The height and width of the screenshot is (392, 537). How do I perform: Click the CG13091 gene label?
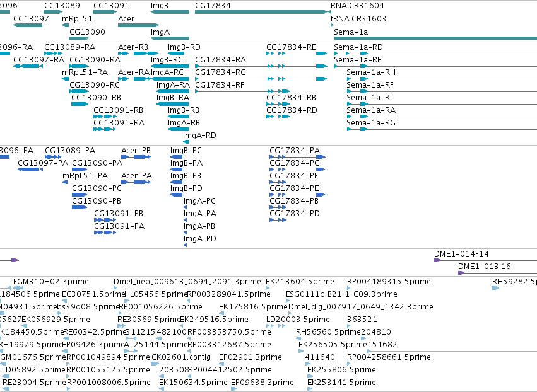[111, 6]
